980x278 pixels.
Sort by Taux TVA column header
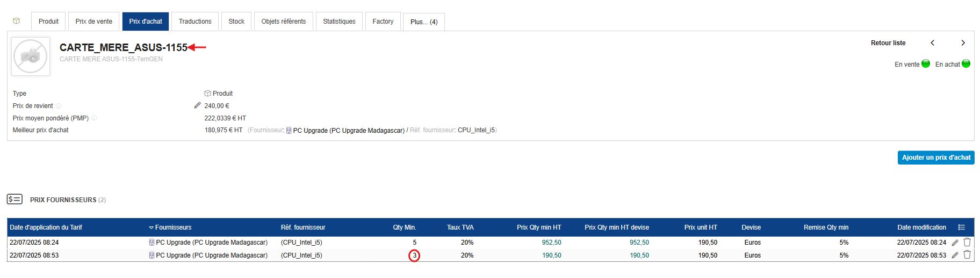tap(460, 227)
